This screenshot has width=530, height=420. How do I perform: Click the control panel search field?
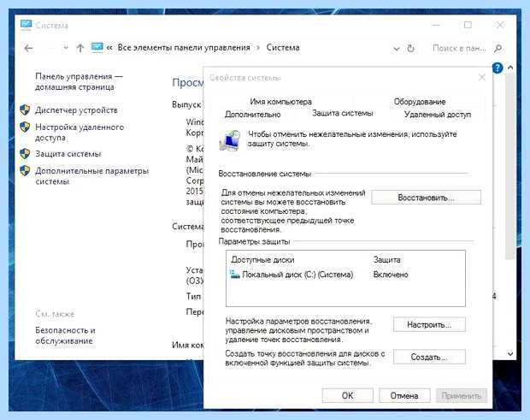tap(459, 49)
